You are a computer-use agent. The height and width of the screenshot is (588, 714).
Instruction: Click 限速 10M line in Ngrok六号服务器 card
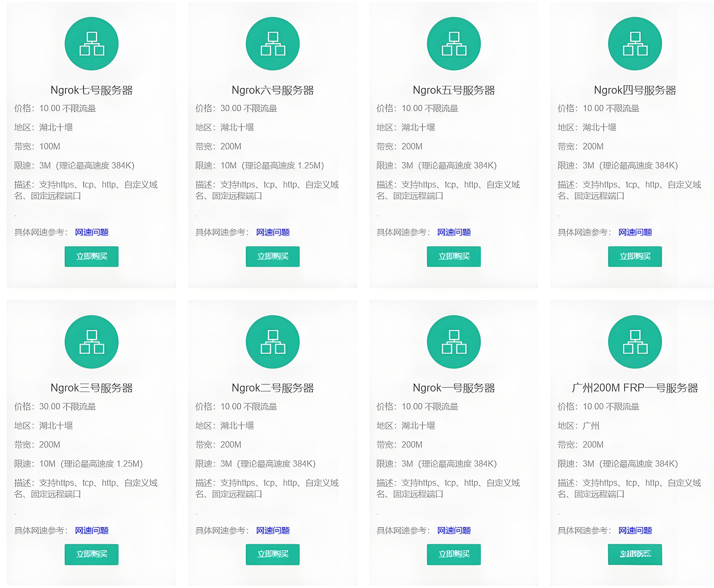260,166
